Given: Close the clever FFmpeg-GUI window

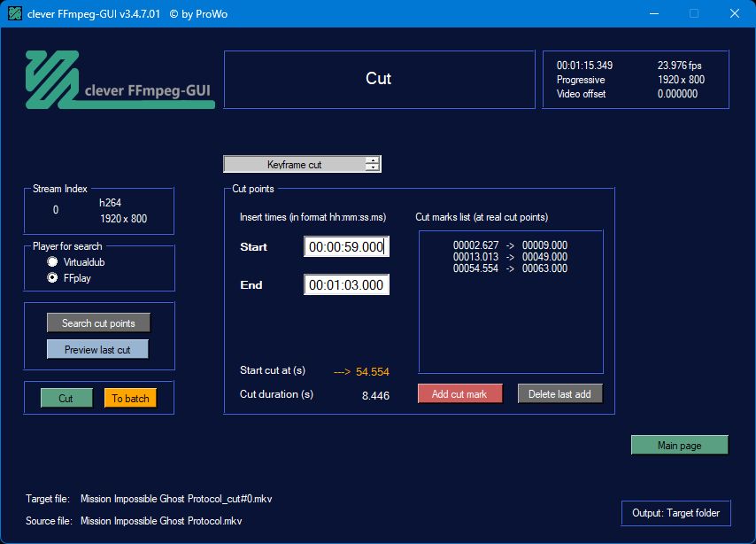Looking at the screenshot, I should tap(734, 13).
